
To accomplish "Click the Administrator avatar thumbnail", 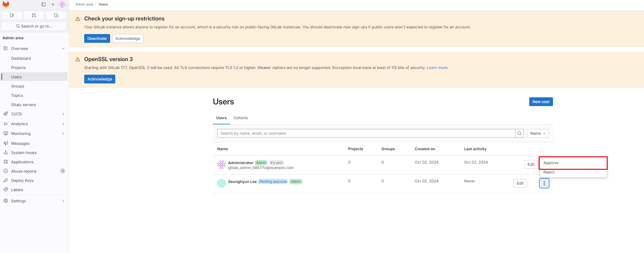I will (222, 164).
